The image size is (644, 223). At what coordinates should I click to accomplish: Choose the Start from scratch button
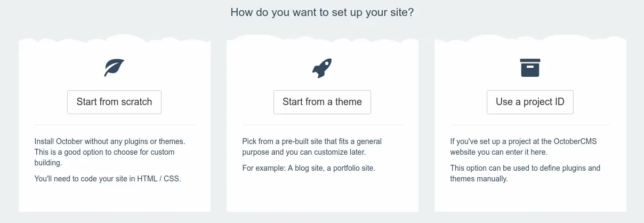click(x=114, y=102)
